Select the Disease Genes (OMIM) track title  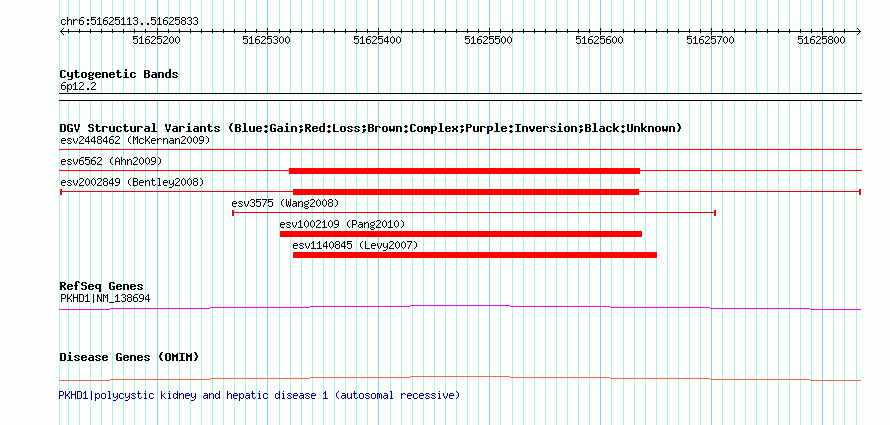coord(129,357)
